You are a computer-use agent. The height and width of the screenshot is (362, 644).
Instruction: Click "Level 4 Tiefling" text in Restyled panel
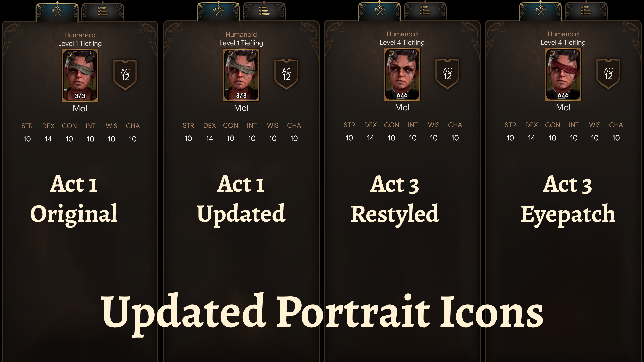(x=402, y=42)
